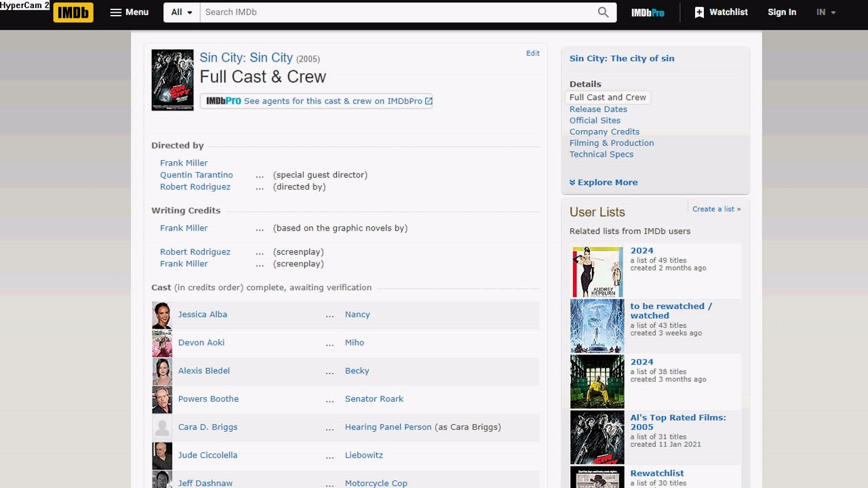The width and height of the screenshot is (868, 488).
Task: Open the hamburger Menu
Action: coord(130,12)
